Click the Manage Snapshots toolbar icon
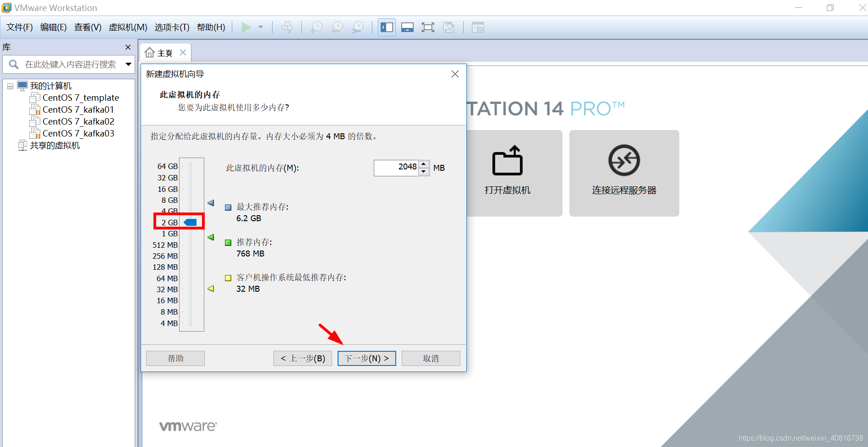This screenshot has width=868, height=447. coord(358,27)
